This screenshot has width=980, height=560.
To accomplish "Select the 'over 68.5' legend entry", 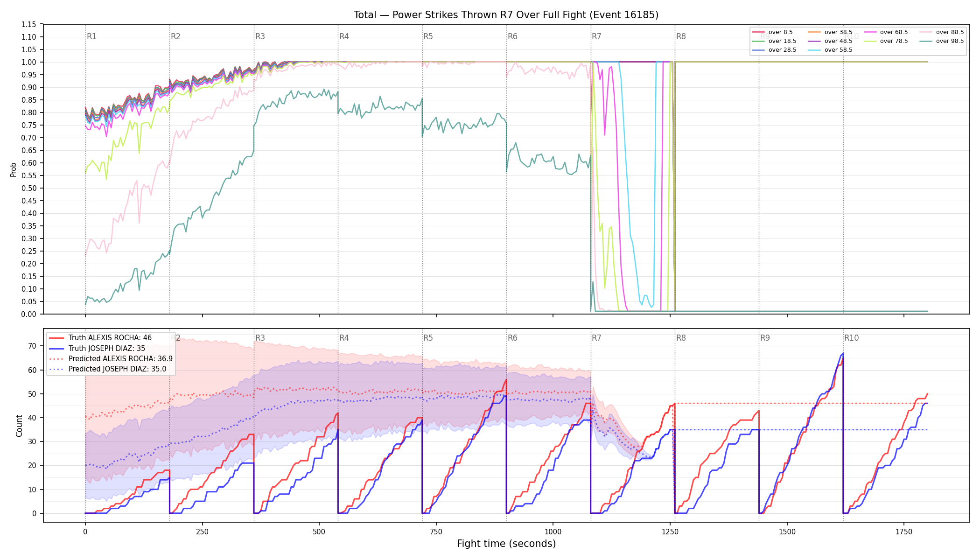I will (886, 32).
